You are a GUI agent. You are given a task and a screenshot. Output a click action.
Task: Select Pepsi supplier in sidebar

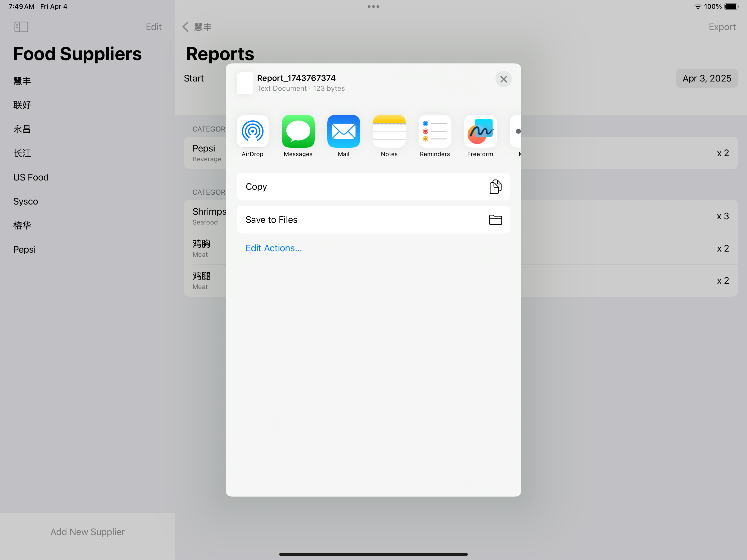[x=87, y=250]
